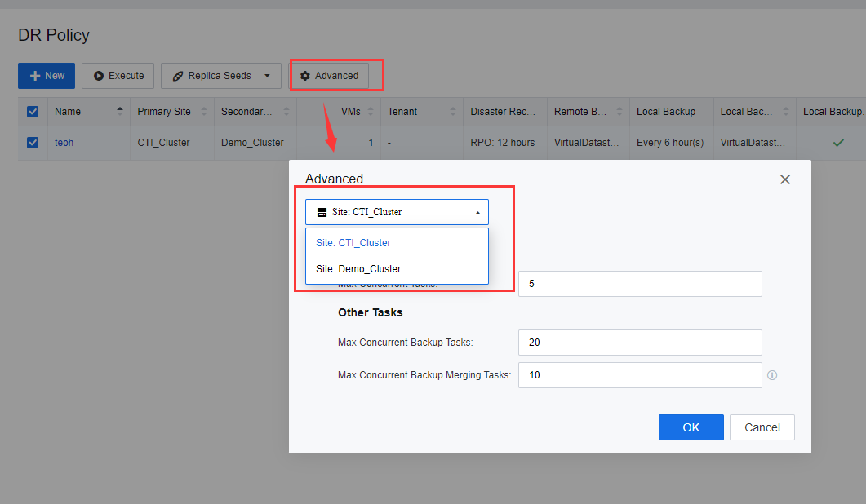This screenshot has width=866, height=504.
Task: Close the Advanced dialog with X
Action: [x=784, y=179]
